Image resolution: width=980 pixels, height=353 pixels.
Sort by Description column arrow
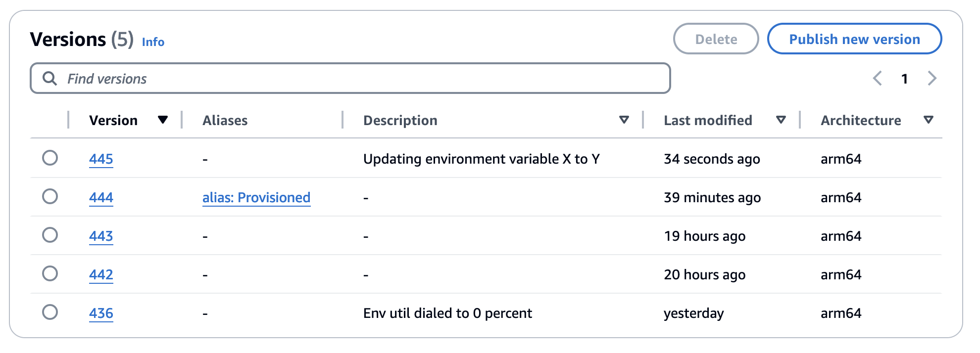click(x=624, y=120)
